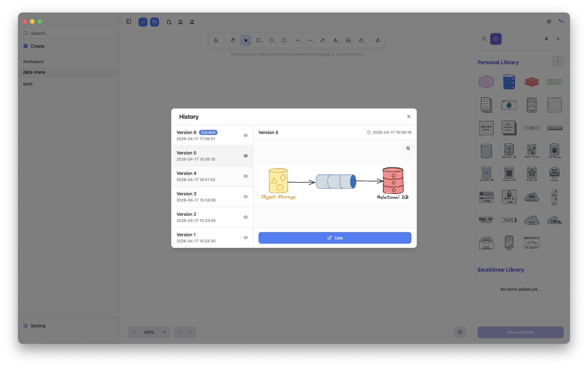This screenshot has width=588, height=368.
Task: Select the Text tool
Action: (335, 40)
